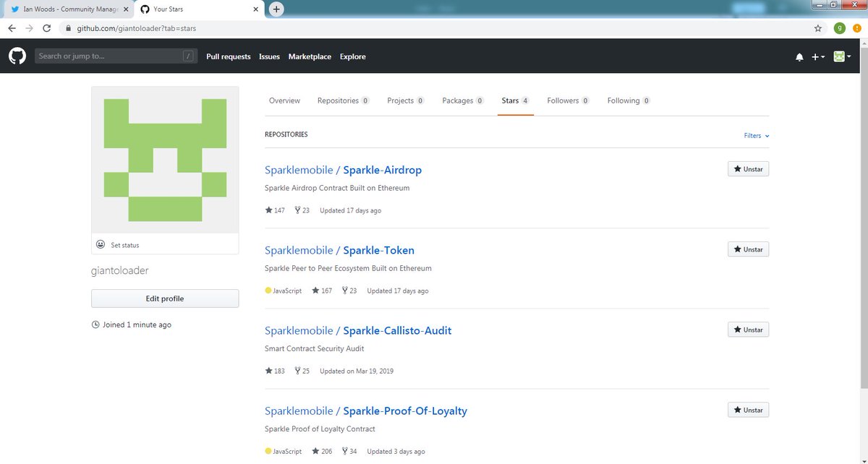The image size is (868, 464).
Task: Click the Edit profile button
Action: coord(165,298)
